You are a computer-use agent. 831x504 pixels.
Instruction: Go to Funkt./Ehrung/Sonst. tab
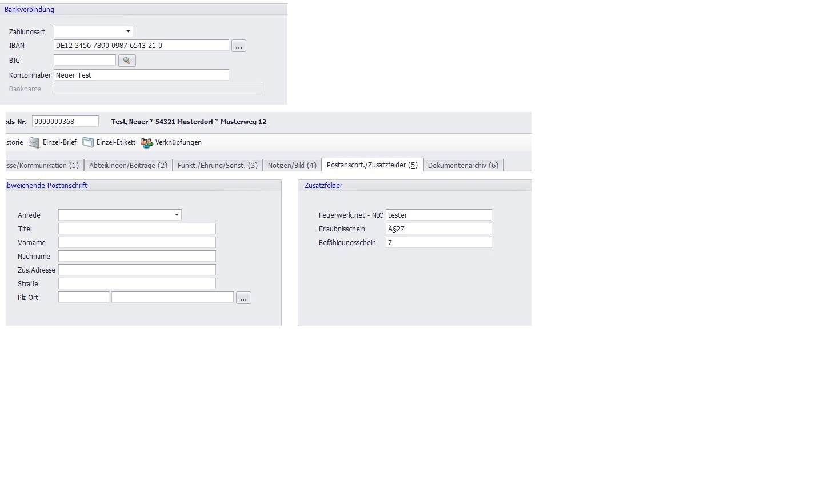coord(217,166)
